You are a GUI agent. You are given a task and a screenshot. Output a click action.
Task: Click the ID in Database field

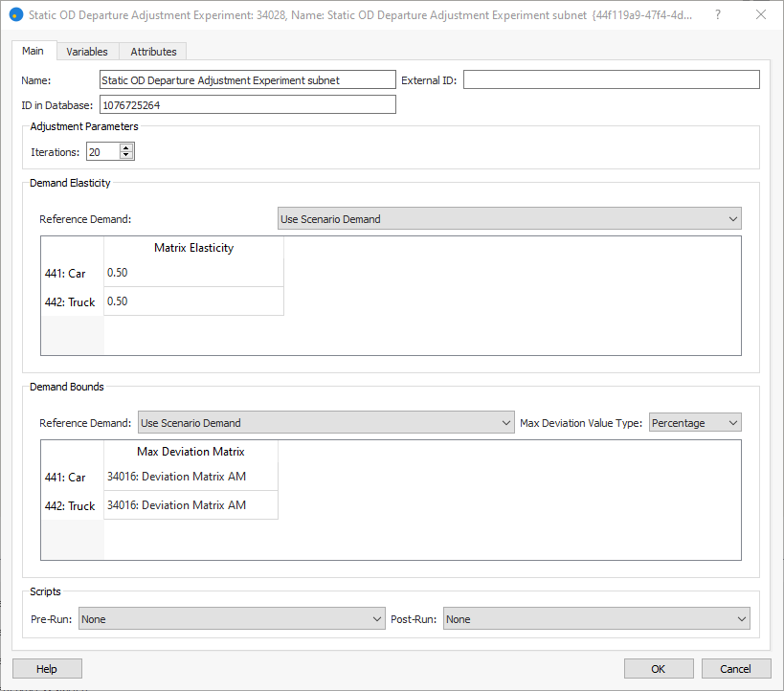pos(247,105)
